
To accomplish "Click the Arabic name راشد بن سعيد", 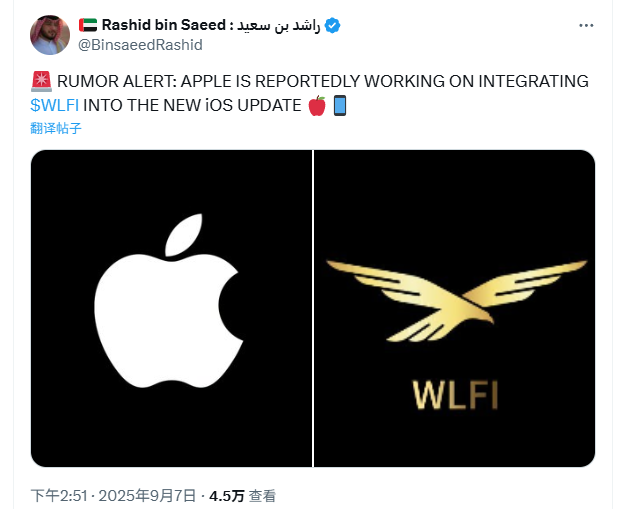I will 279,26.
